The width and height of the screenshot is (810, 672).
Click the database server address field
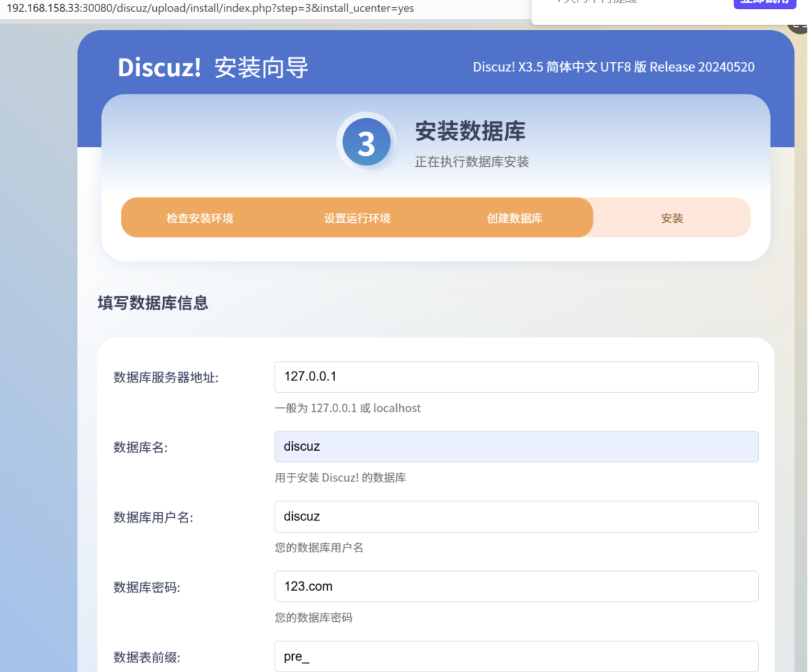coord(516,377)
